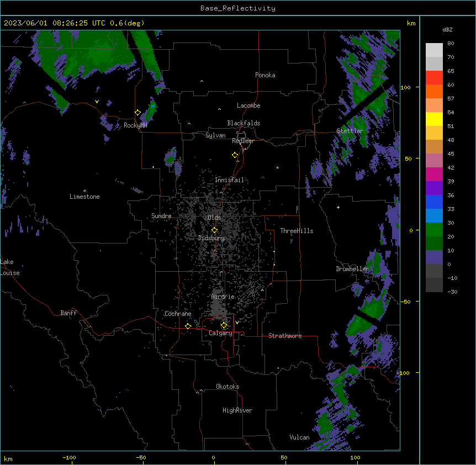The width and height of the screenshot is (476, 465).
Task: Select the magenta 39-42 dBZ legend band
Action: tap(434, 174)
